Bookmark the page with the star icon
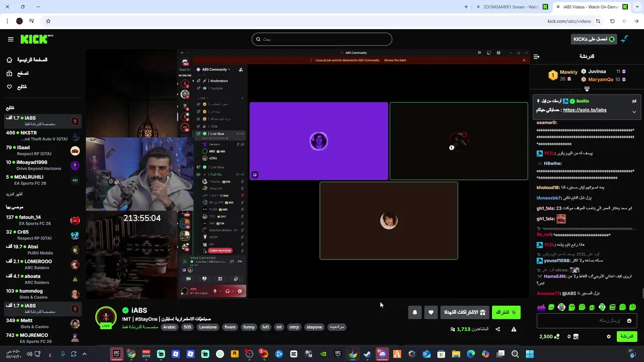 [48, 21]
